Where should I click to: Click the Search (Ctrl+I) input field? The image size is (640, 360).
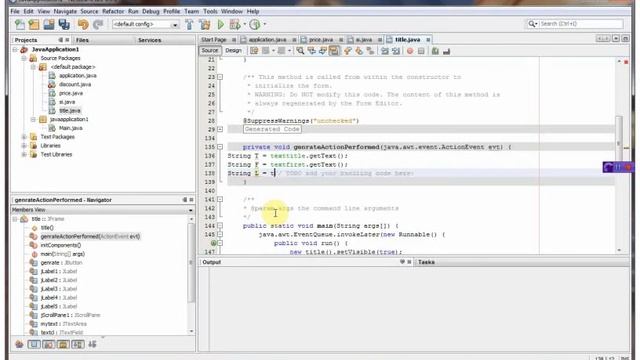[x=581, y=24]
